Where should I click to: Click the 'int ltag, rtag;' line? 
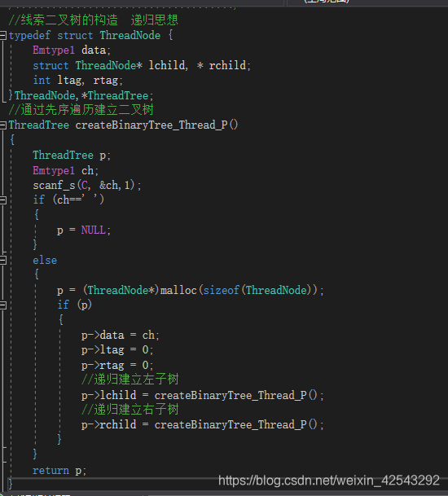77,81
